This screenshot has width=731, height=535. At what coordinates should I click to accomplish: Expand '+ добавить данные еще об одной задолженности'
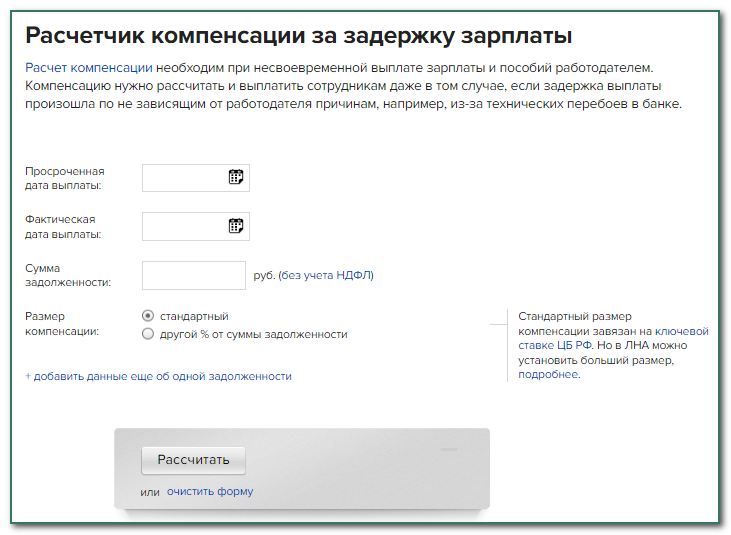[x=158, y=376]
